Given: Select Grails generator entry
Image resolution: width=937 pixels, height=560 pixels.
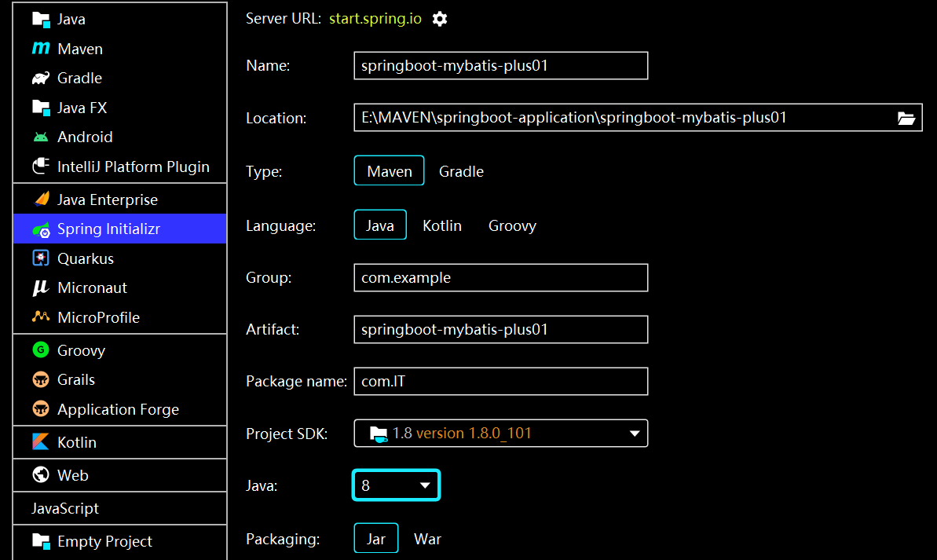Looking at the screenshot, I should click(x=119, y=379).
